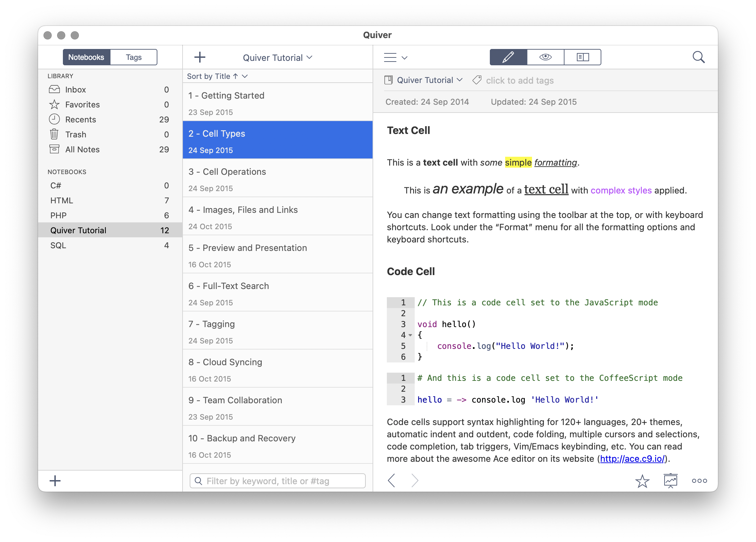
Task: Open note 9 - Team Collaboration
Action: (278, 406)
